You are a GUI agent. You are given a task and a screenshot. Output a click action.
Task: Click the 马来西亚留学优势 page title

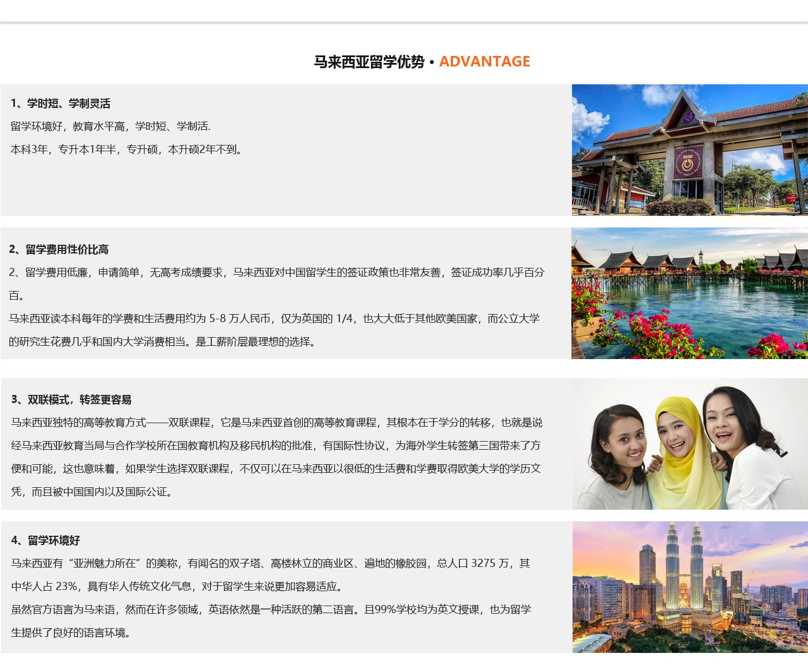point(369,62)
